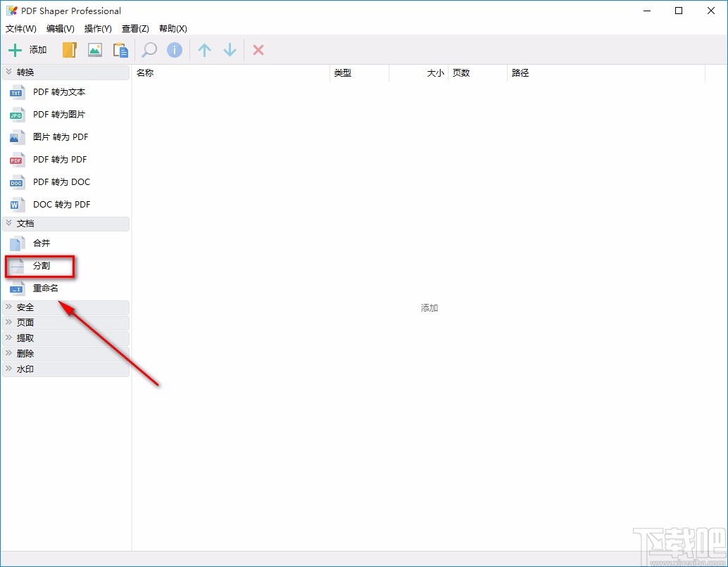The height and width of the screenshot is (567, 728).
Task: Open the 操作(Y) menu
Action: (98, 29)
